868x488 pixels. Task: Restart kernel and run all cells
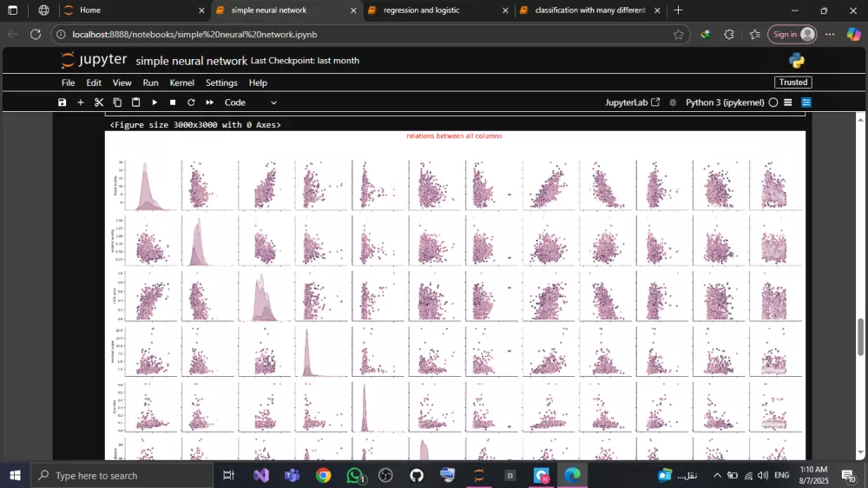click(x=209, y=102)
